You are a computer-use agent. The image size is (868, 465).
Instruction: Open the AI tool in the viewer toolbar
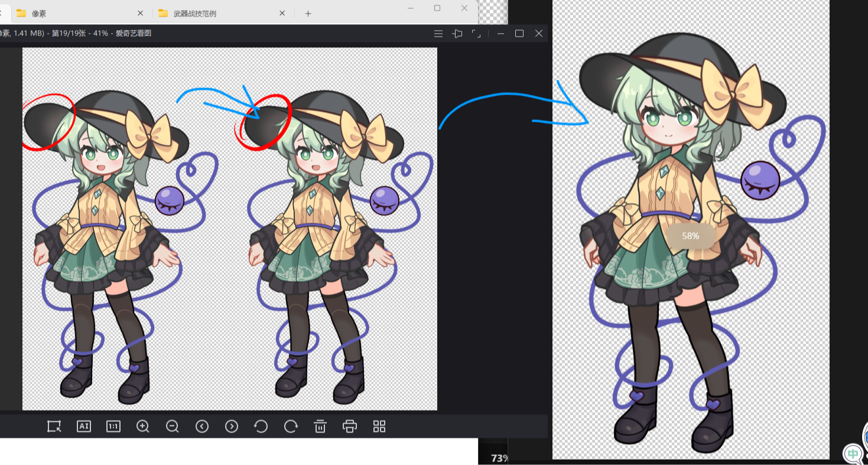click(84, 426)
